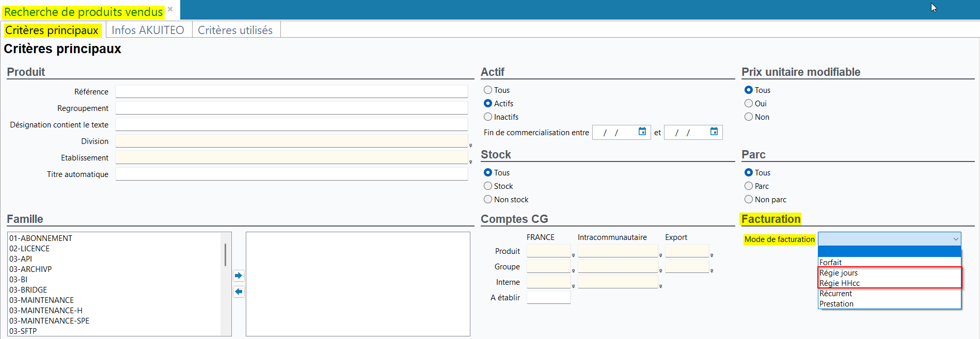Open the first end-of-sale date calendar picker
This screenshot has height=339, width=980.
(x=642, y=132)
